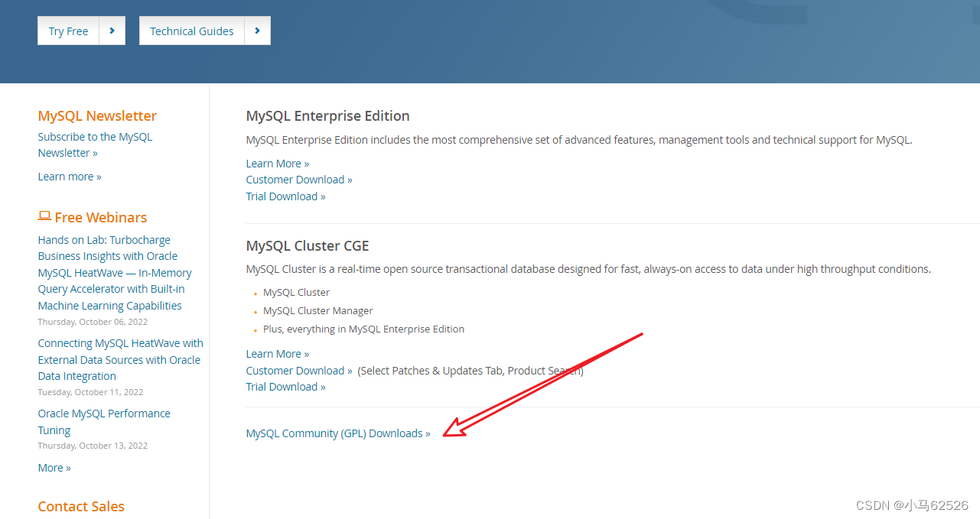Open MySQL Community (GPL) Downloads

tap(334, 433)
